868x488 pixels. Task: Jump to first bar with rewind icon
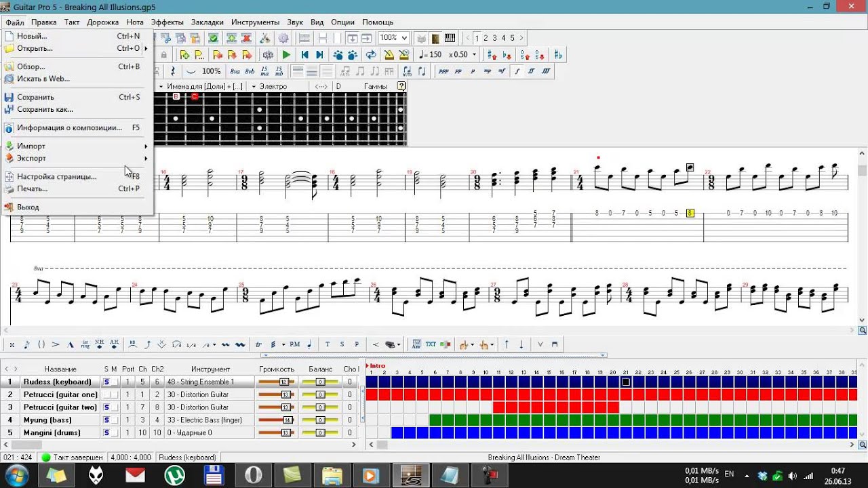(304, 55)
